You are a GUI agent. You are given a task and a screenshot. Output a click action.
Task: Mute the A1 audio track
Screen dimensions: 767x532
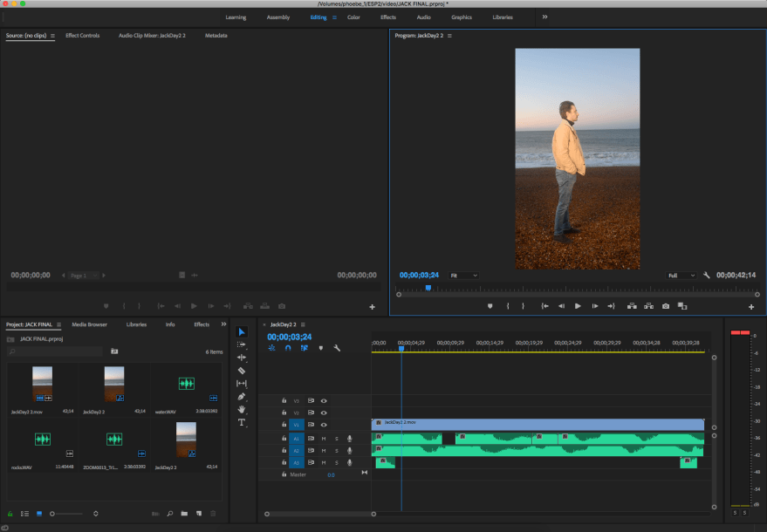click(x=324, y=439)
